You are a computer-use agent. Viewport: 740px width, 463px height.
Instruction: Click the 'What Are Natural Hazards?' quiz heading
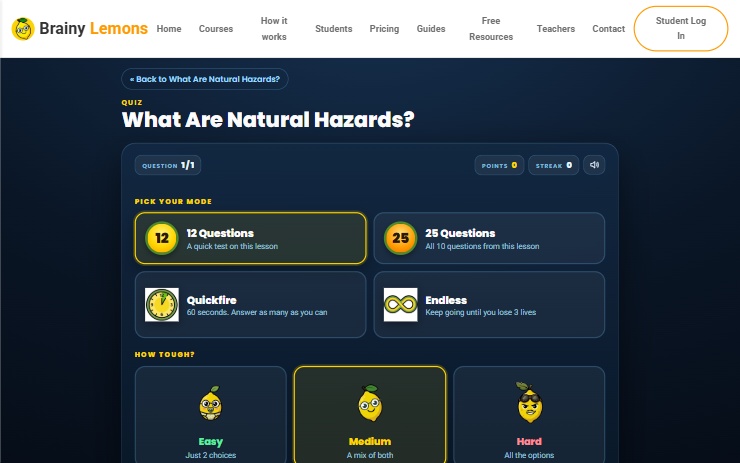pos(268,119)
